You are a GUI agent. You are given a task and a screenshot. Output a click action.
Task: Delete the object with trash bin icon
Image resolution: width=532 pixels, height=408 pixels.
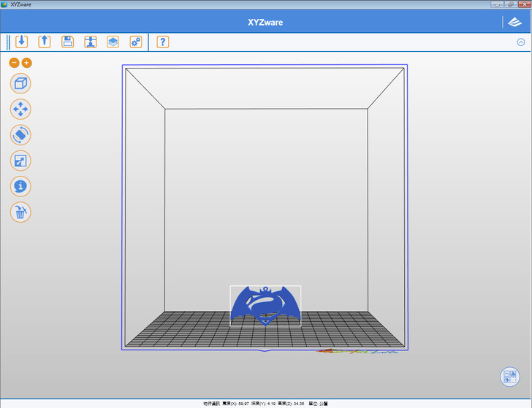coord(20,212)
